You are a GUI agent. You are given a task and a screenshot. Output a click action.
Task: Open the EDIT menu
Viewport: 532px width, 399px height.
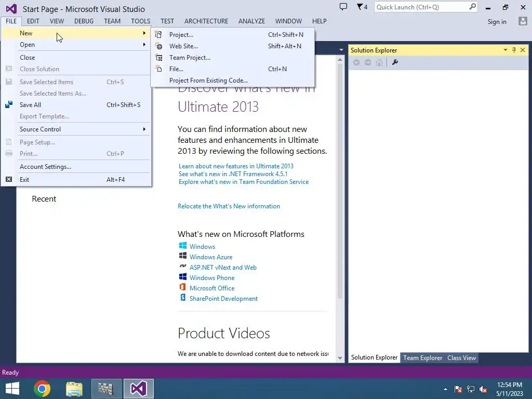(x=33, y=21)
